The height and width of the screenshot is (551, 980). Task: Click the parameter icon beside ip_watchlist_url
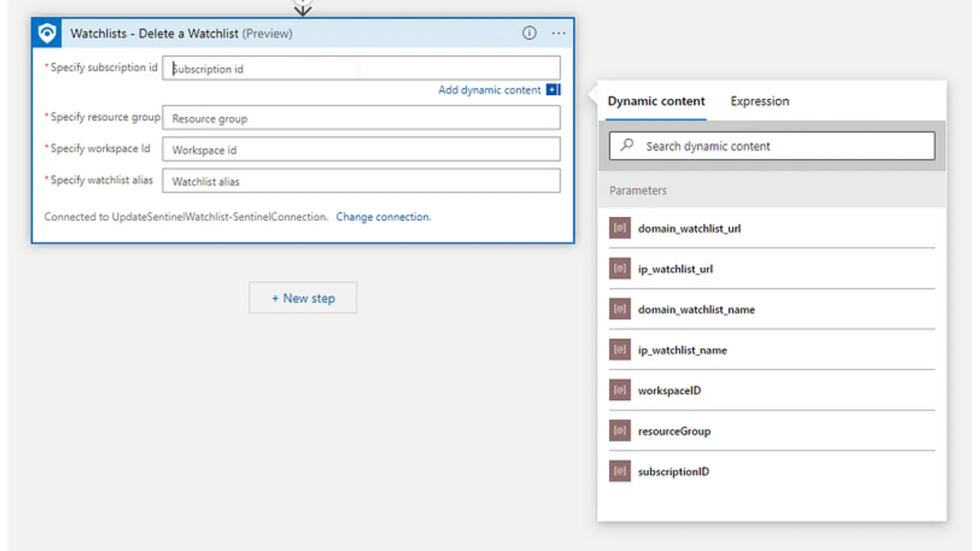(620, 269)
